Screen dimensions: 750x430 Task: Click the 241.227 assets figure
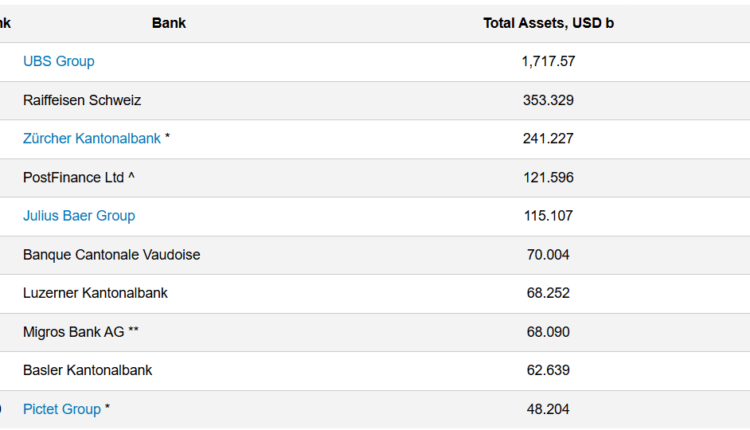point(548,139)
